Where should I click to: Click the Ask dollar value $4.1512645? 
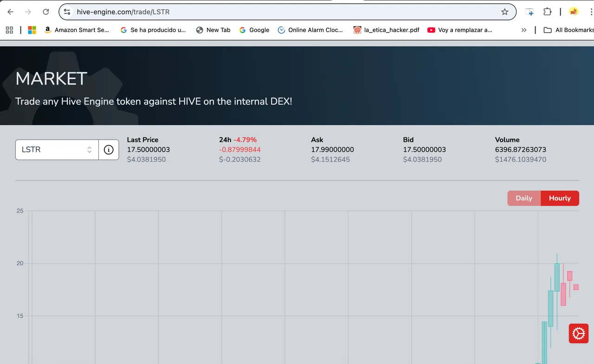[x=330, y=159]
